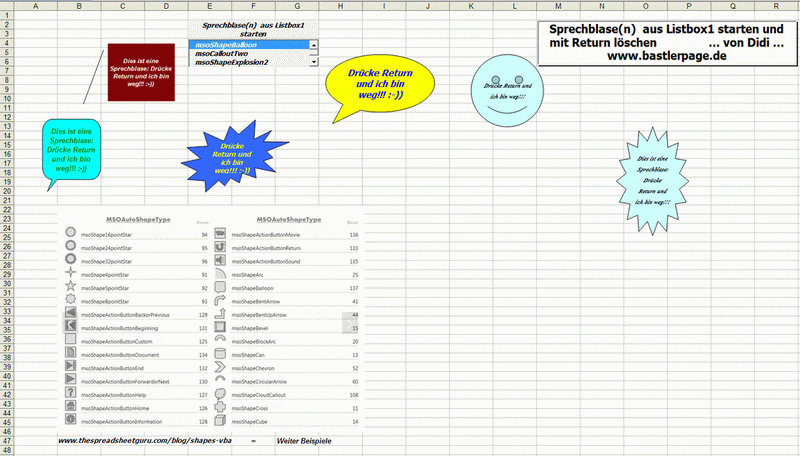Image resolution: width=800 pixels, height=456 pixels.
Task: Select column E header
Action: pyautogui.click(x=210, y=6)
